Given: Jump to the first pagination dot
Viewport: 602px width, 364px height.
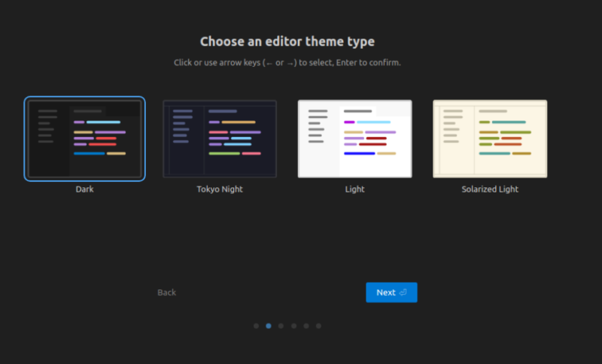Looking at the screenshot, I should click(x=256, y=326).
